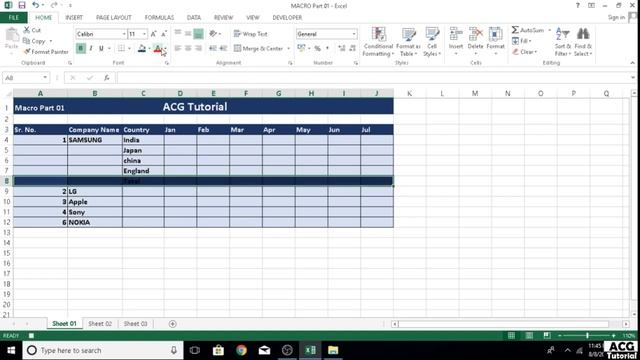Viewport: 640px width, 360px height.
Task: Activate the Format Painter brush
Action: (x=27, y=52)
